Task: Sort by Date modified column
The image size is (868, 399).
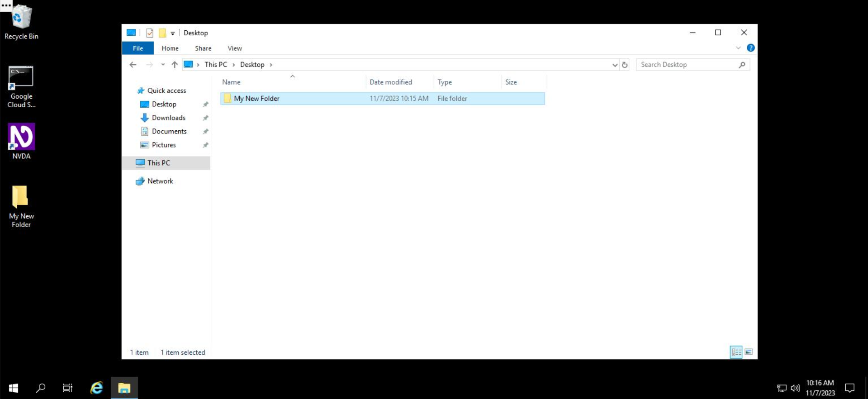Action: tap(399, 82)
